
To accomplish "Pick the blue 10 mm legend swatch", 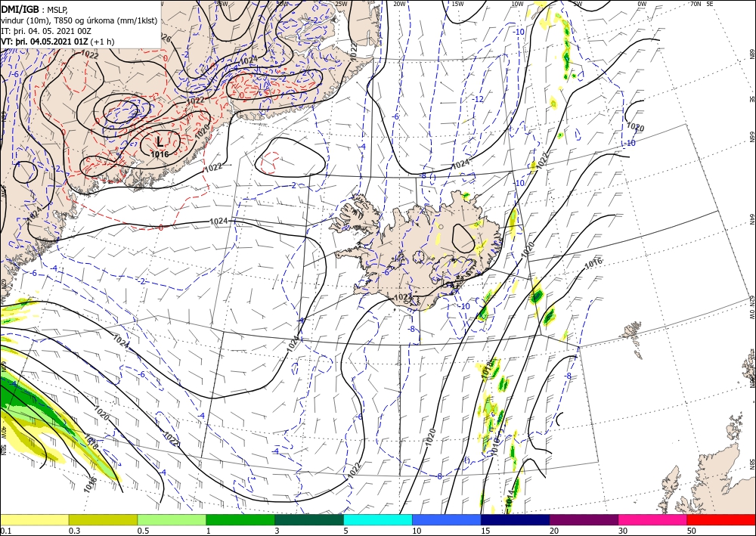I will point(447,519).
